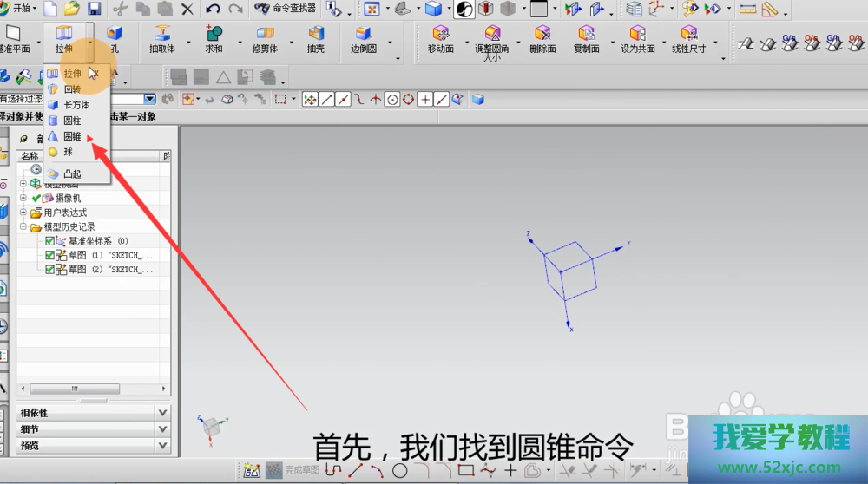Click the 删除面 (Delete Face) icon
868x484 pixels.
coord(542,37)
